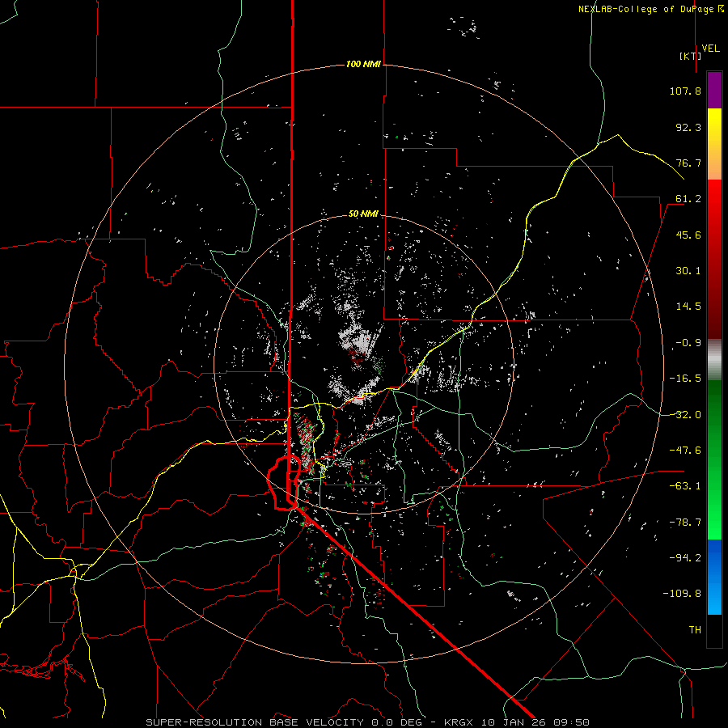Select the 45.6 velocity scale value
Viewport: 728px width, 728px height.
(688, 235)
